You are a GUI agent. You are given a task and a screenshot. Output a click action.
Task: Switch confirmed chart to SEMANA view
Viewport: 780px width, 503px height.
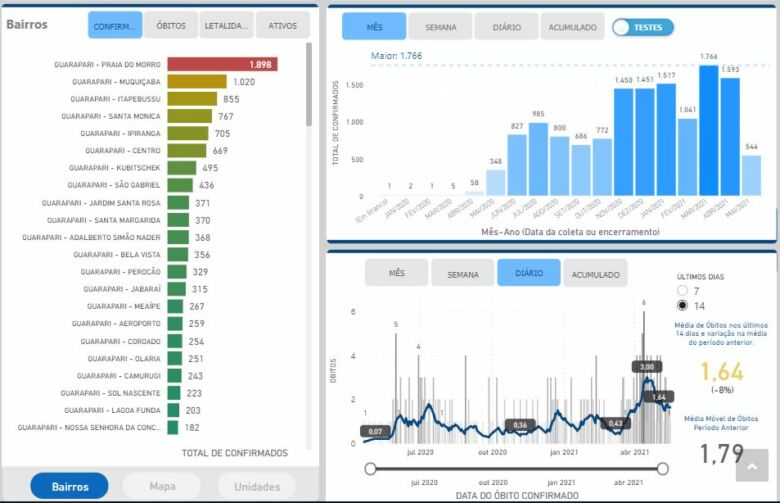(440, 27)
